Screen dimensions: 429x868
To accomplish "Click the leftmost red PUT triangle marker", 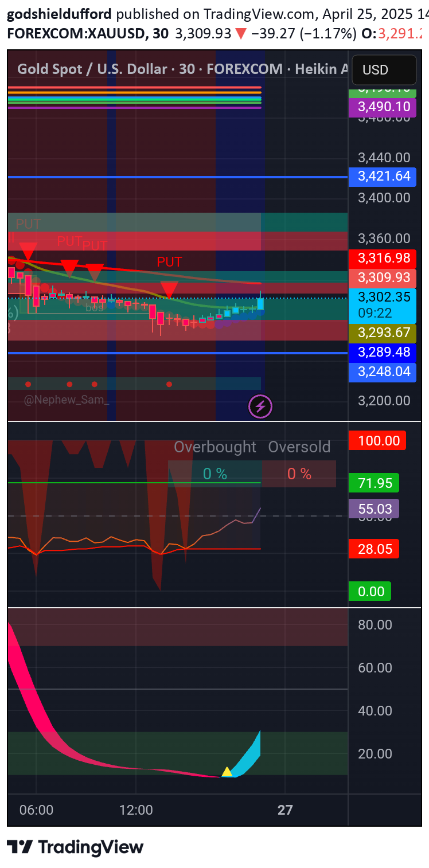I will [28, 251].
